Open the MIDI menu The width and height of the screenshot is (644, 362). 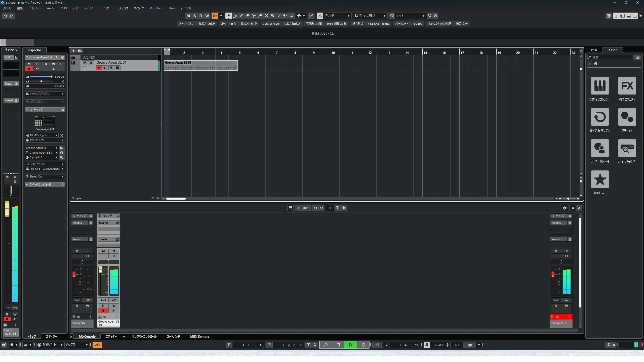[x=64, y=8]
